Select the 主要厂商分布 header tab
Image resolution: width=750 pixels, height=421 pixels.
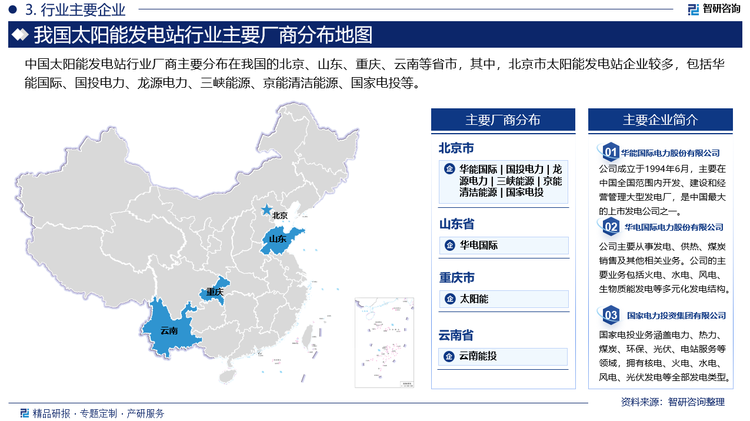pos(503,120)
